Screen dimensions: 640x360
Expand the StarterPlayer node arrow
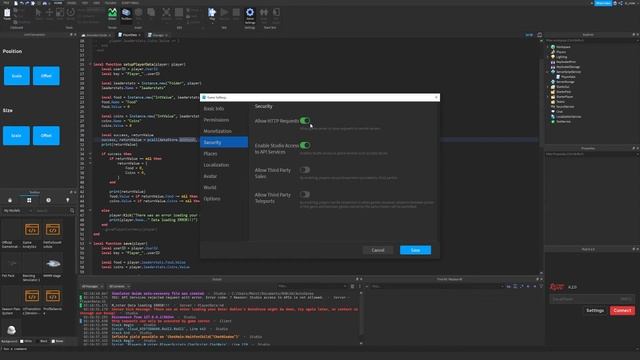[x=548, y=97]
